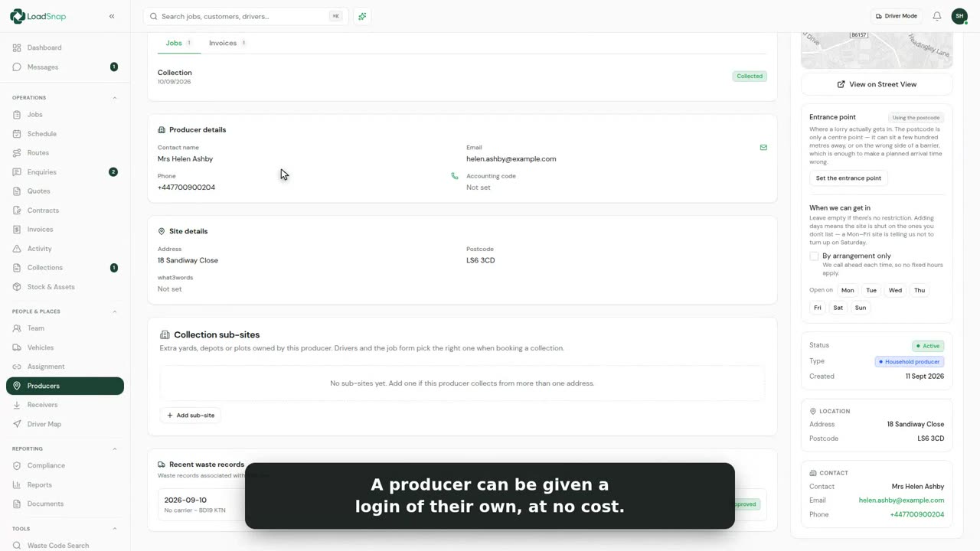The height and width of the screenshot is (551, 980).
Task: Tick the By arrangement only checkbox
Action: [x=814, y=256]
